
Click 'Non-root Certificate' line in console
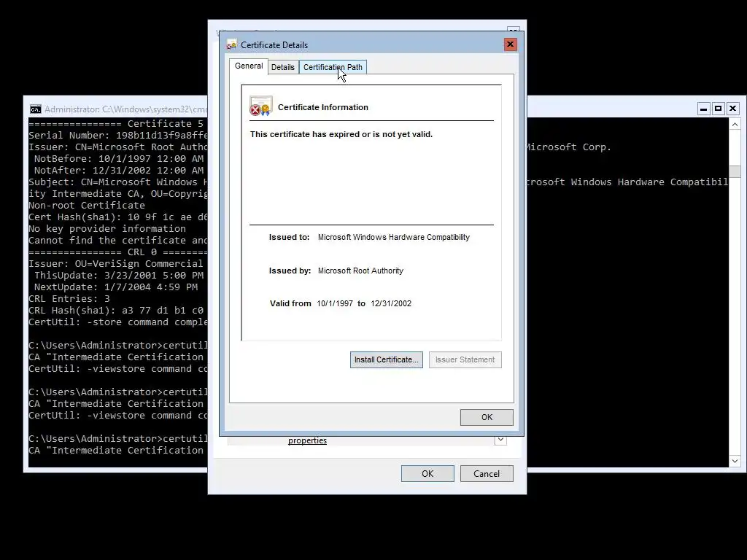click(x=87, y=205)
